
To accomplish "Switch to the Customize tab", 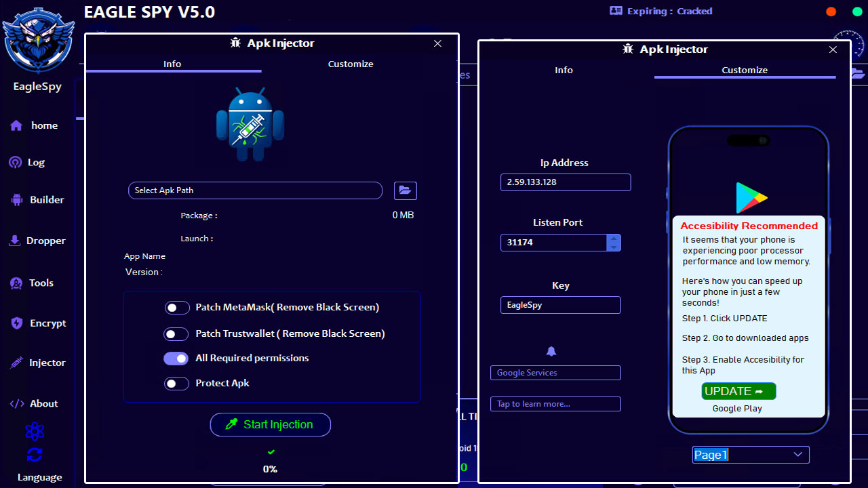I will pyautogui.click(x=351, y=64).
